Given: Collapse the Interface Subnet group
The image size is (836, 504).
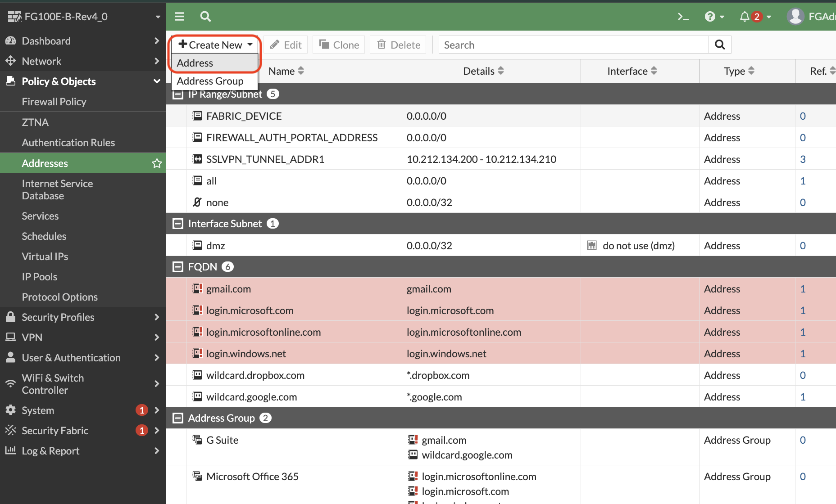Looking at the screenshot, I should click(178, 224).
